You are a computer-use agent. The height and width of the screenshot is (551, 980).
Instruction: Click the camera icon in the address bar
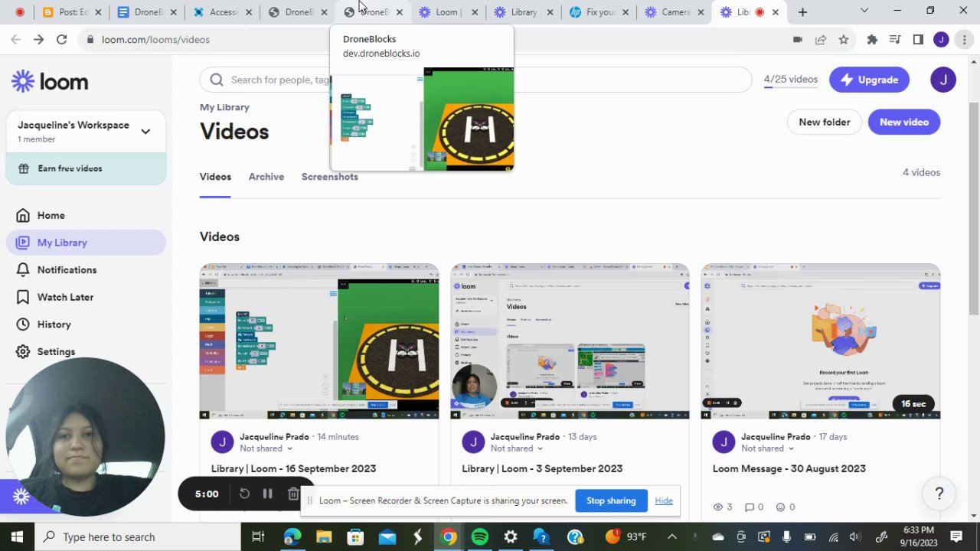[797, 39]
